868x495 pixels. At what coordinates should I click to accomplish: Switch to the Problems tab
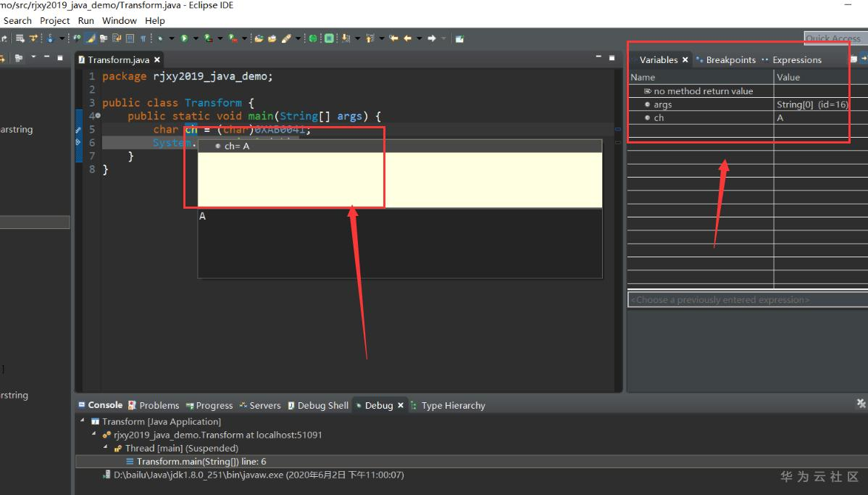coord(154,405)
